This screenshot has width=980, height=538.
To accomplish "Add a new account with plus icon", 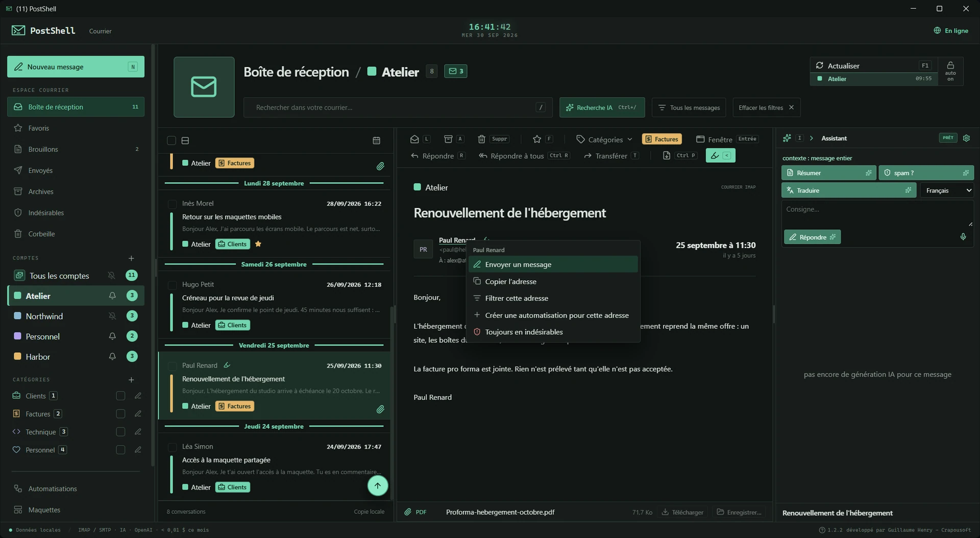I will tap(131, 258).
